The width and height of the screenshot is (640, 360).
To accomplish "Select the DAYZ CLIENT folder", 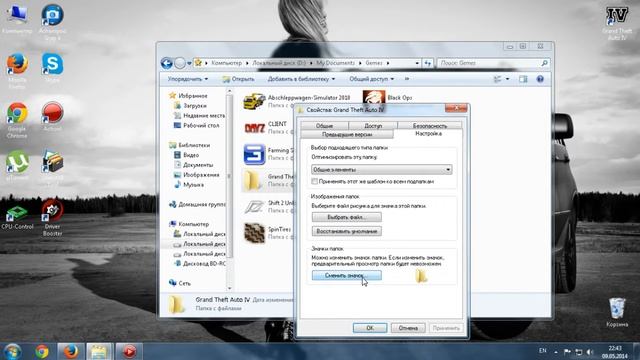I will (x=266, y=127).
